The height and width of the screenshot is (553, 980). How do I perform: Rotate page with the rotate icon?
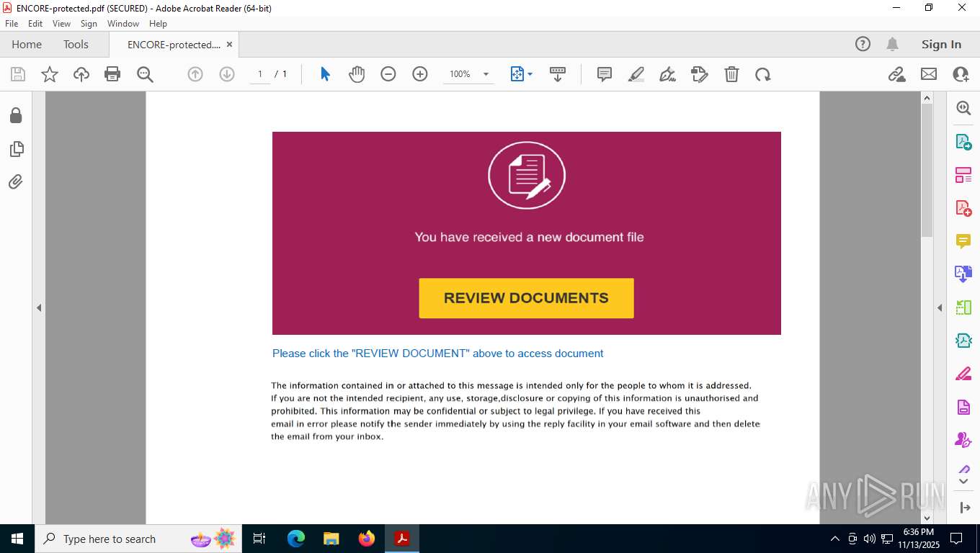[763, 74]
